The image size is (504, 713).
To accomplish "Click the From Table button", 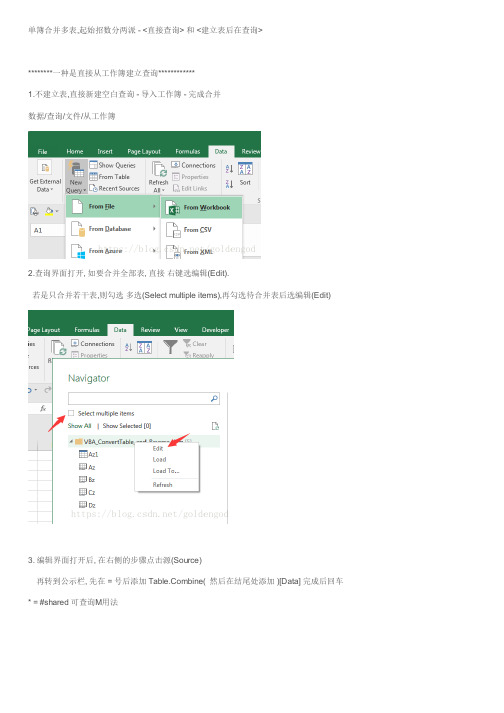I will (x=110, y=176).
